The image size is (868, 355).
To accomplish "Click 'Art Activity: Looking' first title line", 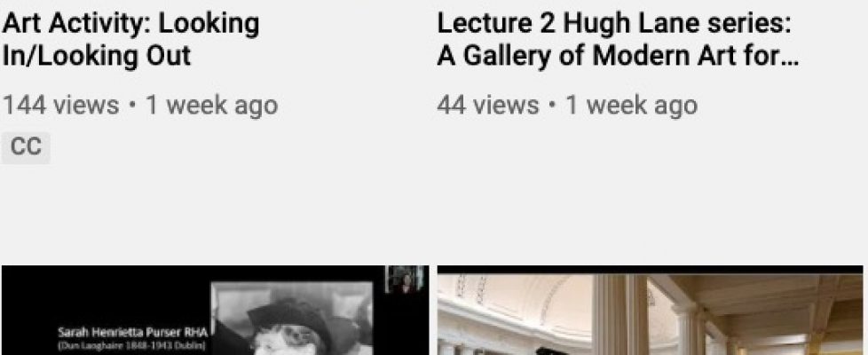I will 130,24.
